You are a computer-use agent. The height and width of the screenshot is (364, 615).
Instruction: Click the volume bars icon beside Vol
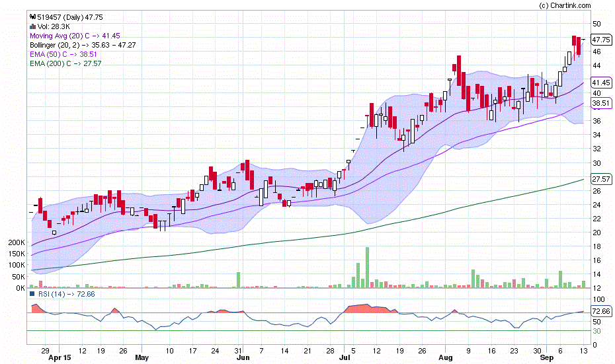[33, 26]
